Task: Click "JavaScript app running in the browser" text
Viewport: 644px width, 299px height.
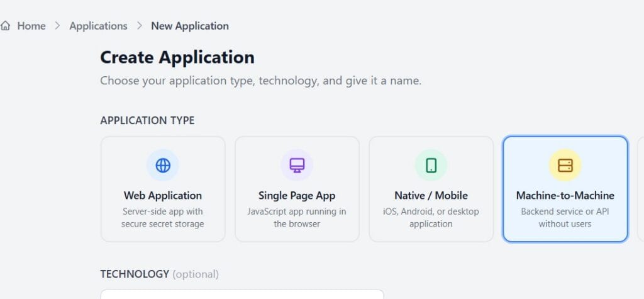Action: (x=297, y=218)
